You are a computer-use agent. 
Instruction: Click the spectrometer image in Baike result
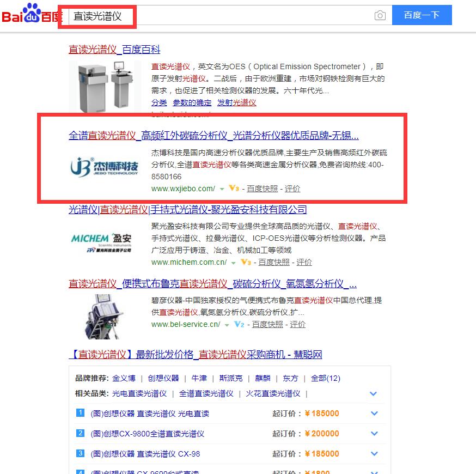click(105, 87)
